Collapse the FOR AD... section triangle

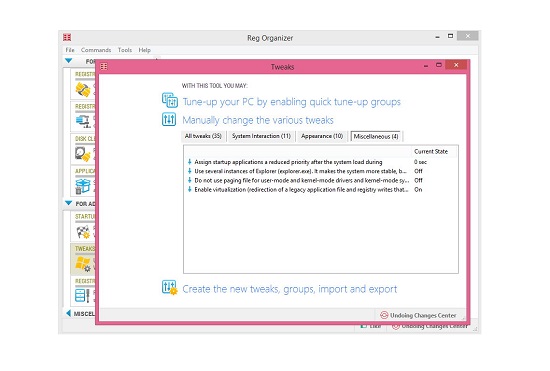[x=69, y=203]
